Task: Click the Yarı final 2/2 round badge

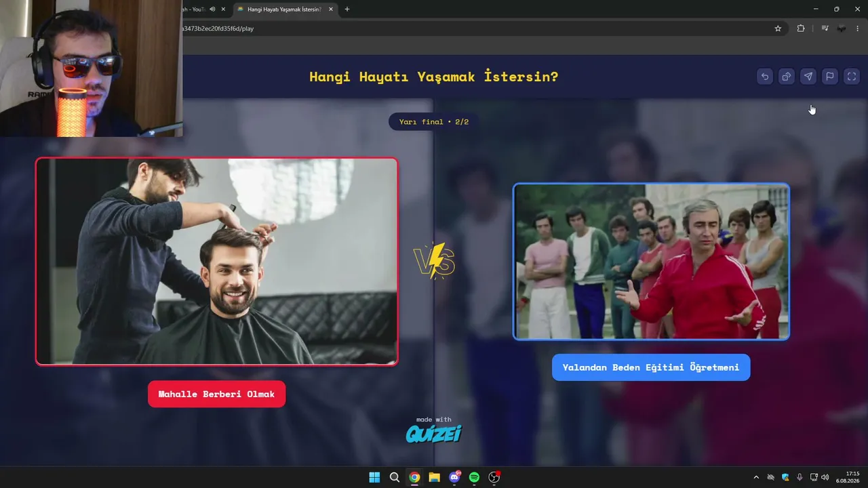Action: 434,122
